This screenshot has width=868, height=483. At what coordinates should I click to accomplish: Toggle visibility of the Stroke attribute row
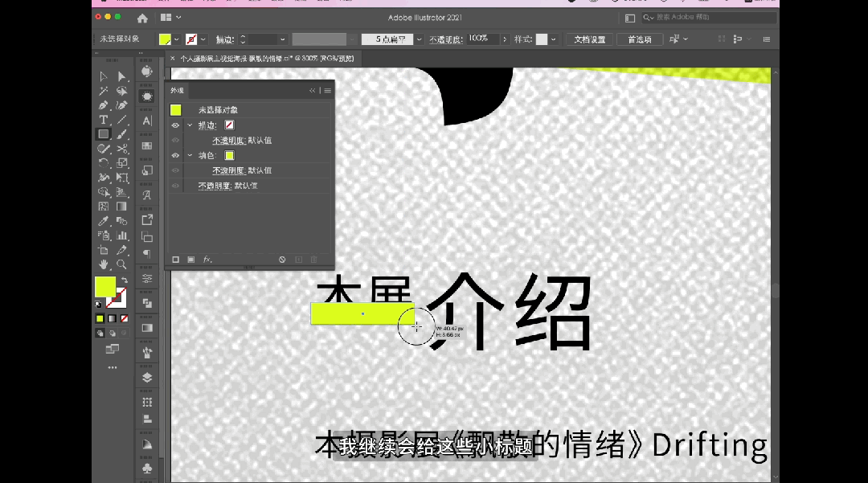pos(175,125)
